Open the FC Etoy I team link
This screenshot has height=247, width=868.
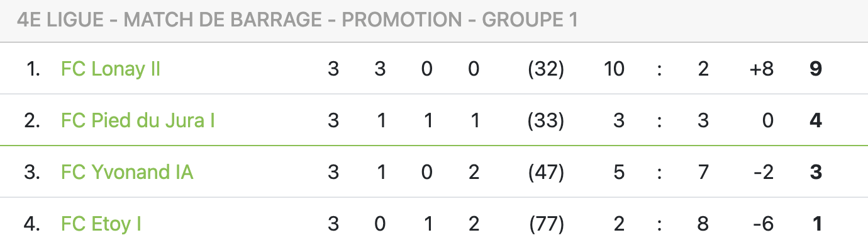coord(101,224)
